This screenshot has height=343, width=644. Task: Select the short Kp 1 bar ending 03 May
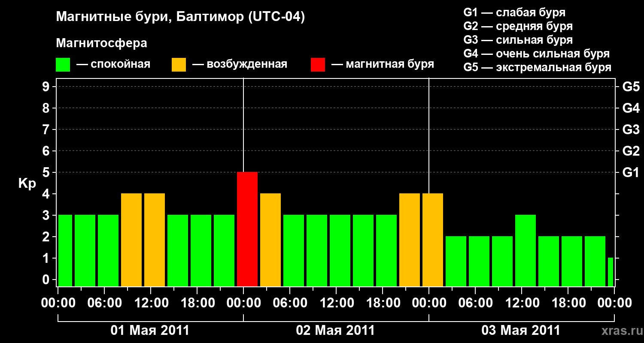pyautogui.click(x=611, y=272)
